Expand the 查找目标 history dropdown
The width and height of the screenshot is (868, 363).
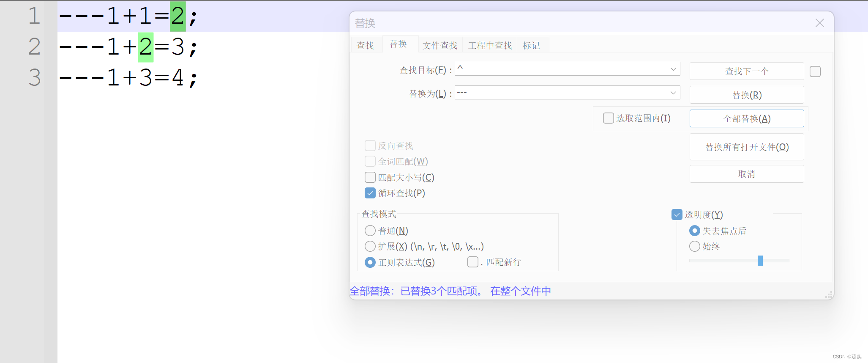coord(673,69)
